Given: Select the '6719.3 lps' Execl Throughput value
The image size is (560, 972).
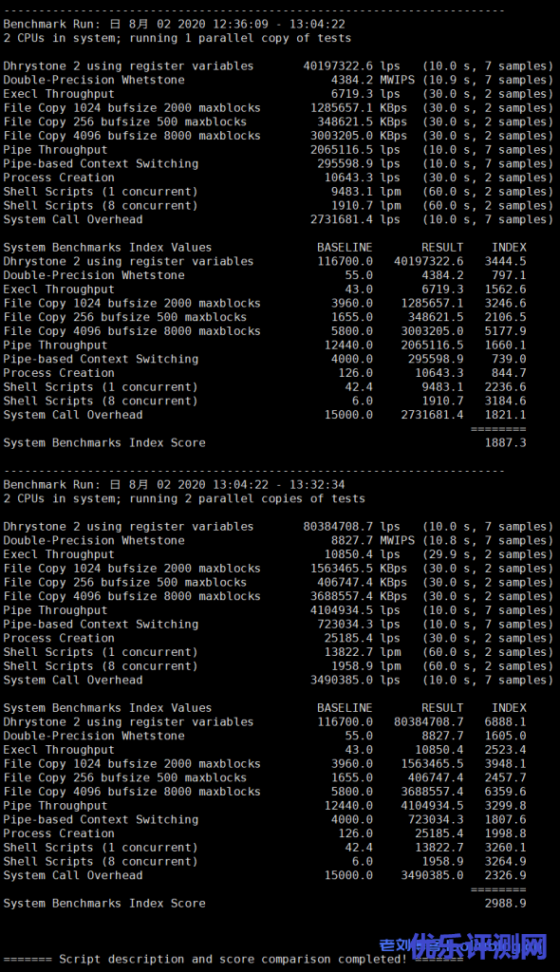Looking at the screenshot, I should pyautogui.click(x=365, y=94).
